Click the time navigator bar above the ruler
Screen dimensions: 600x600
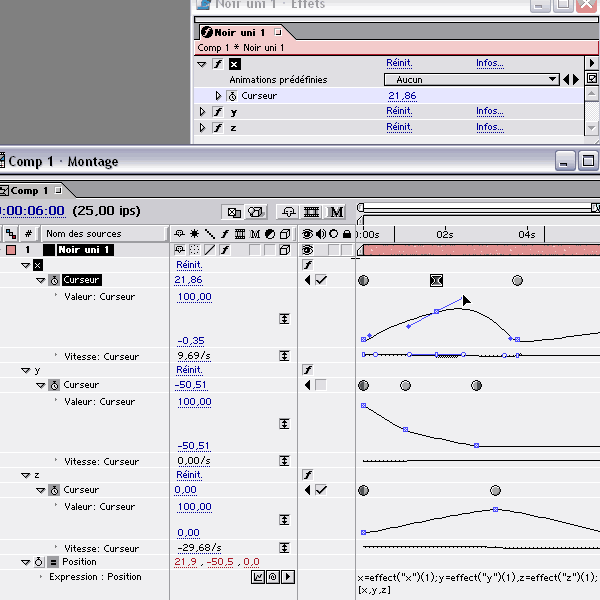pos(478,208)
